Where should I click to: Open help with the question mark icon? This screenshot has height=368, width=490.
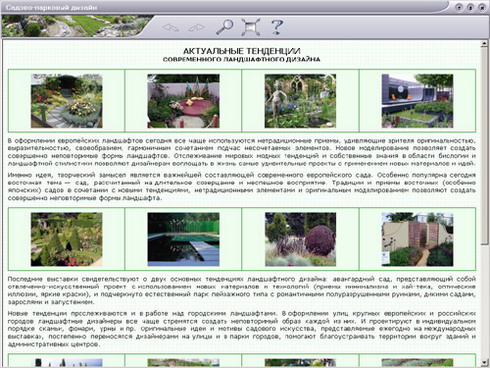pos(277,27)
